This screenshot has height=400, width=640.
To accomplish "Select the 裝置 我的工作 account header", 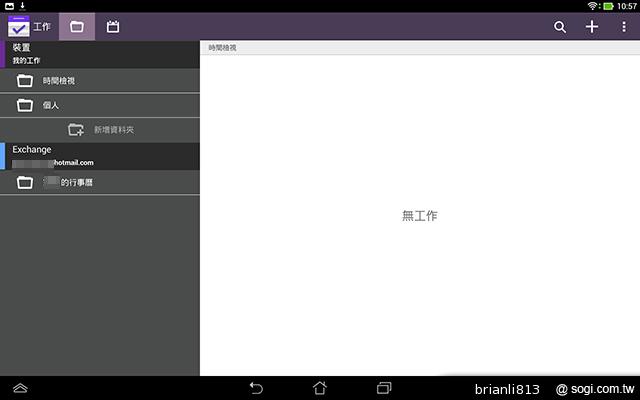I will [100, 54].
